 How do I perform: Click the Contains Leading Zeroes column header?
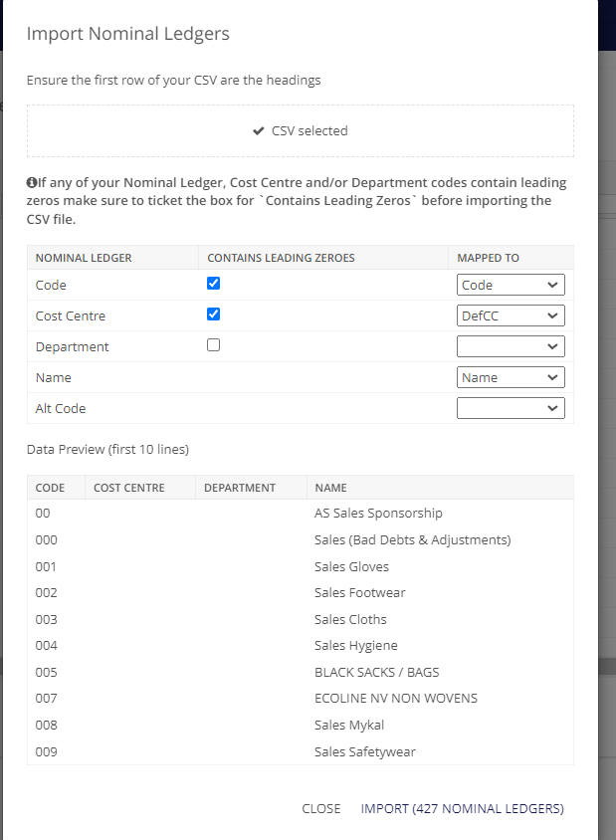tap(281, 258)
